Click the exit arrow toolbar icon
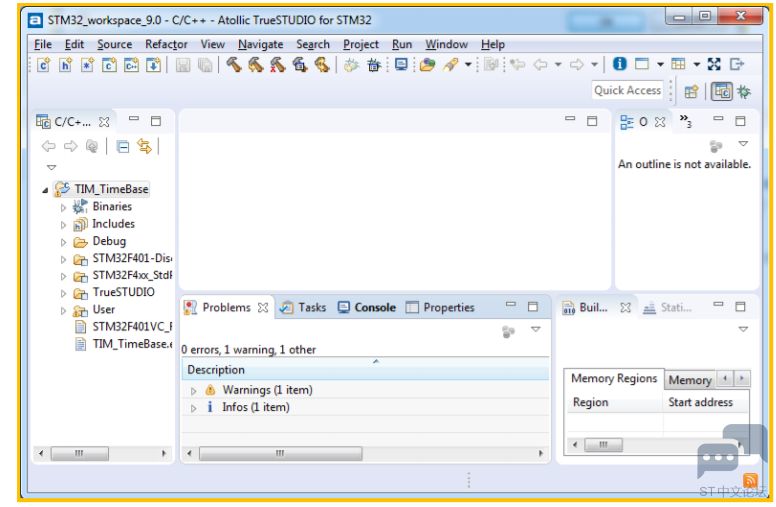The image size is (776, 507). pyautogui.click(x=737, y=64)
